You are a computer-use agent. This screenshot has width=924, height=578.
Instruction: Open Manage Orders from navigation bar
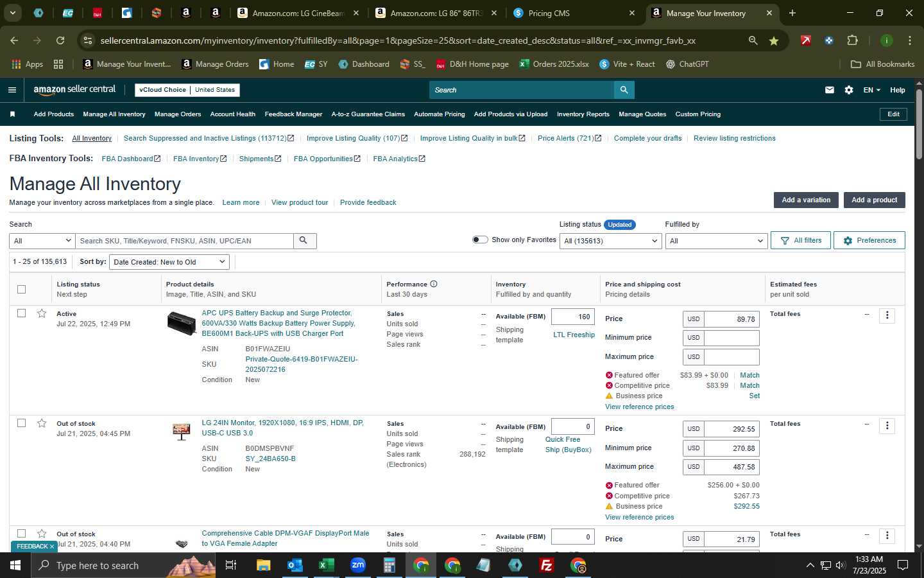pyautogui.click(x=178, y=114)
